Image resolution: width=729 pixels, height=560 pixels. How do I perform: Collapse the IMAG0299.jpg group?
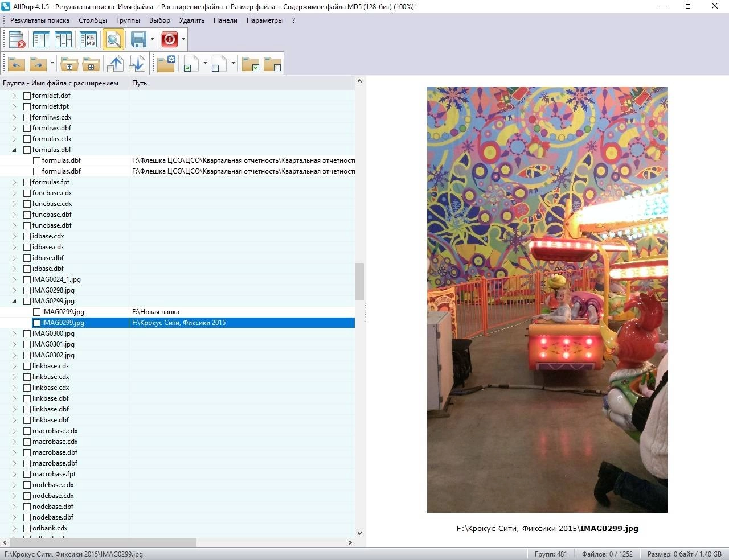pos(14,301)
